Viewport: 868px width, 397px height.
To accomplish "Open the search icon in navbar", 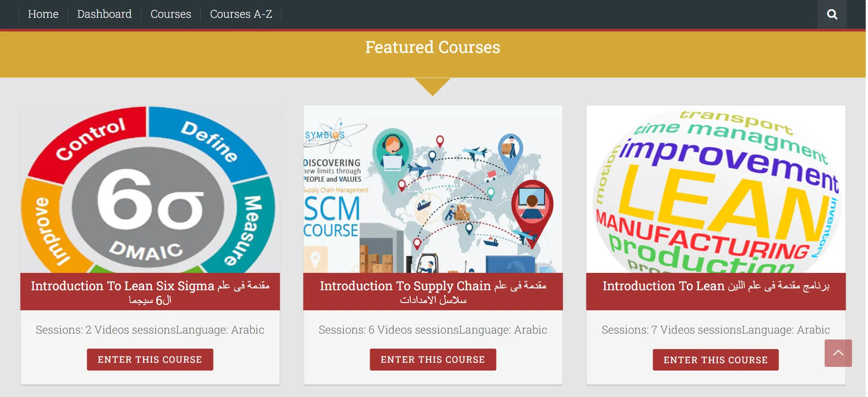I will tap(831, 15).
